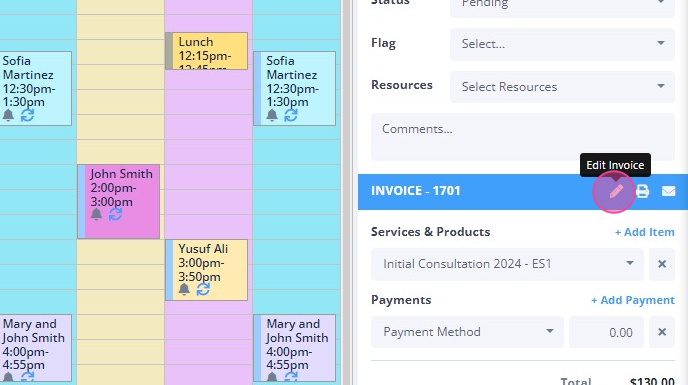Click the calendar vertical scrollbar
Screen dimensions: 688x385
point(346,192)
